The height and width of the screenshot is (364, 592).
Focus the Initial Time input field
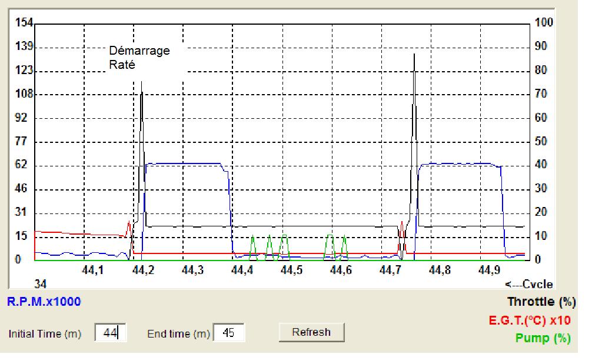[111, 333]
